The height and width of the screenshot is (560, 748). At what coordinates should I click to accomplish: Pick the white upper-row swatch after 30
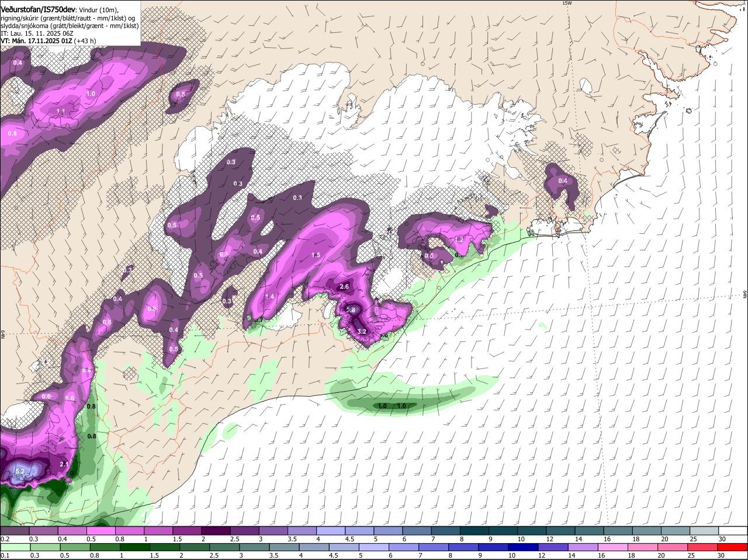pos(732,531)
